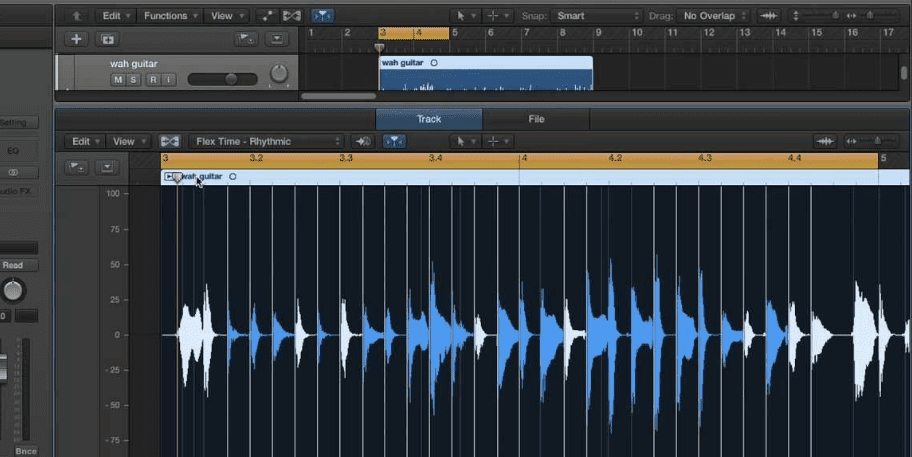
Task: Open the Functions menu
Action: tap(170, 16)
